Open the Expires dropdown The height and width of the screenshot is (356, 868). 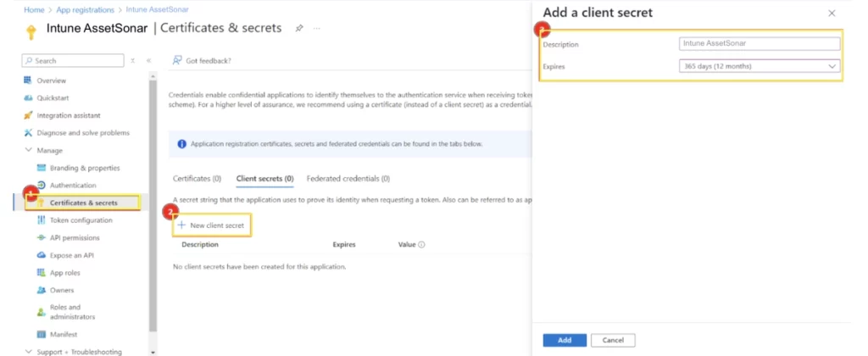[x=759, y=66]
